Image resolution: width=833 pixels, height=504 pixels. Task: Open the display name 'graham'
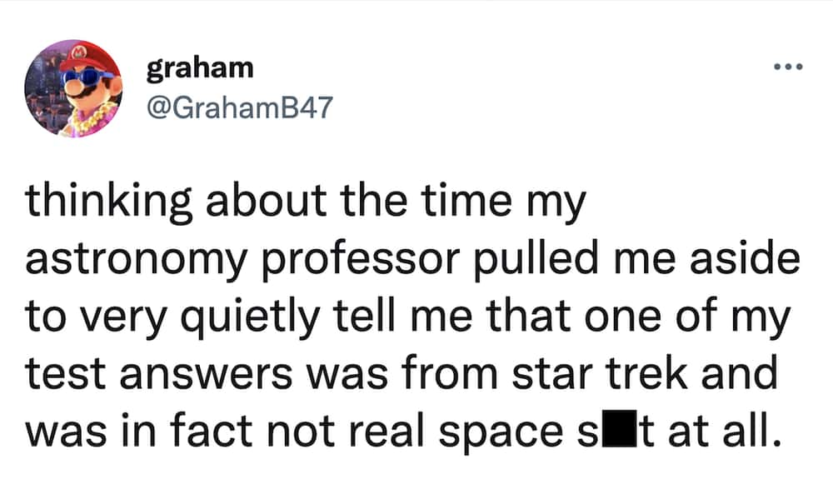pos(200,68)
